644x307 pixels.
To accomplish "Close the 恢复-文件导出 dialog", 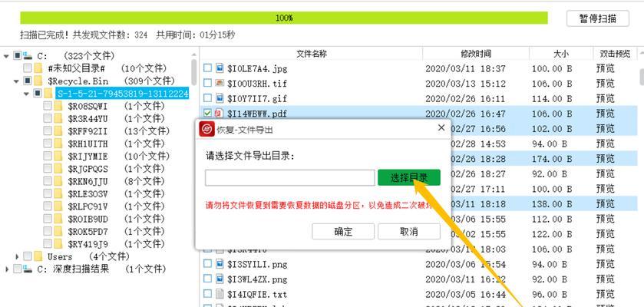I will point(441,127).
